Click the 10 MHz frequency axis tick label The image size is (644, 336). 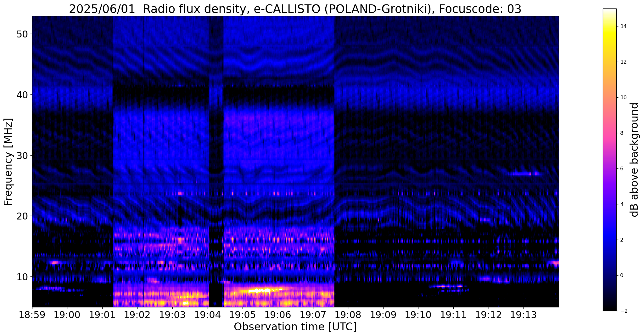[x=22, y=277]
